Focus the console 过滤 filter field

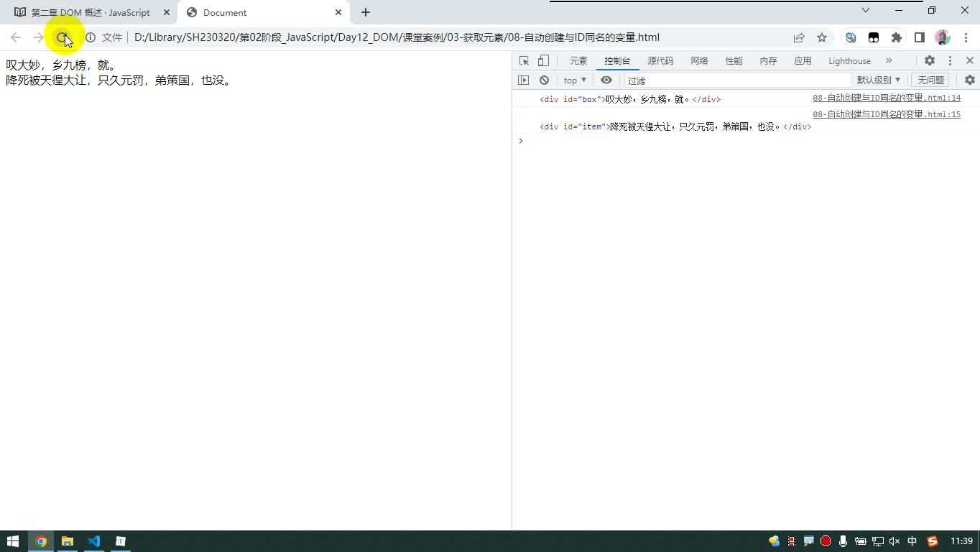(737, 80)
